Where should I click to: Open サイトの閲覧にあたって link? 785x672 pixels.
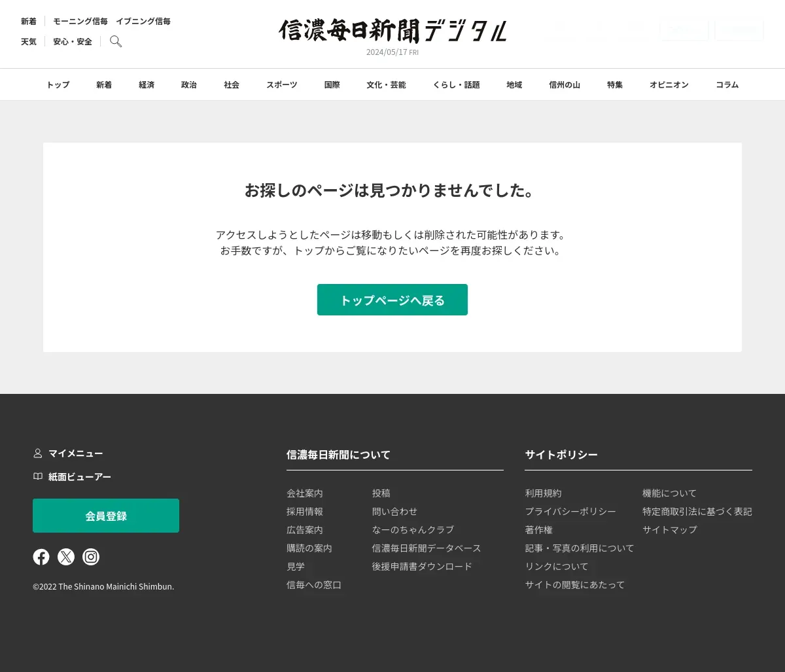click(575, 585)
